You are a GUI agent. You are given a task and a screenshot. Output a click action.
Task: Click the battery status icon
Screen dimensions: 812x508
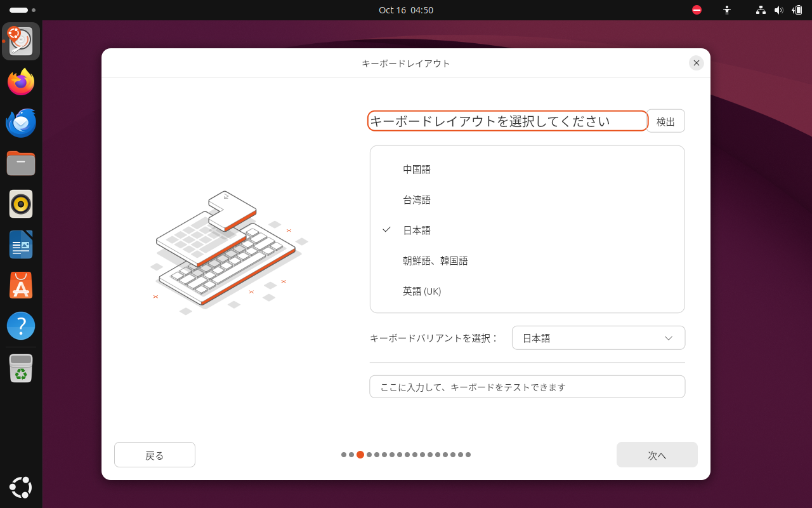click(x=797, y=10)
